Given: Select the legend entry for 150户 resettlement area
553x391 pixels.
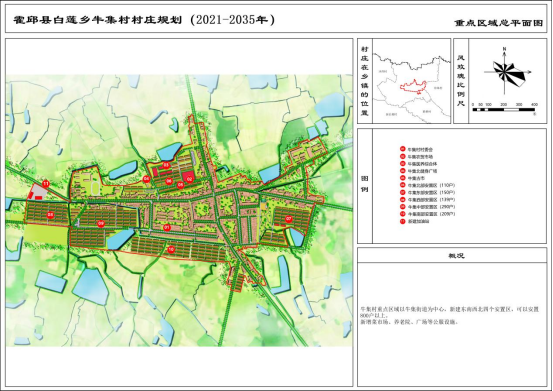Looking at the screenshot, I should click(427, 193).
